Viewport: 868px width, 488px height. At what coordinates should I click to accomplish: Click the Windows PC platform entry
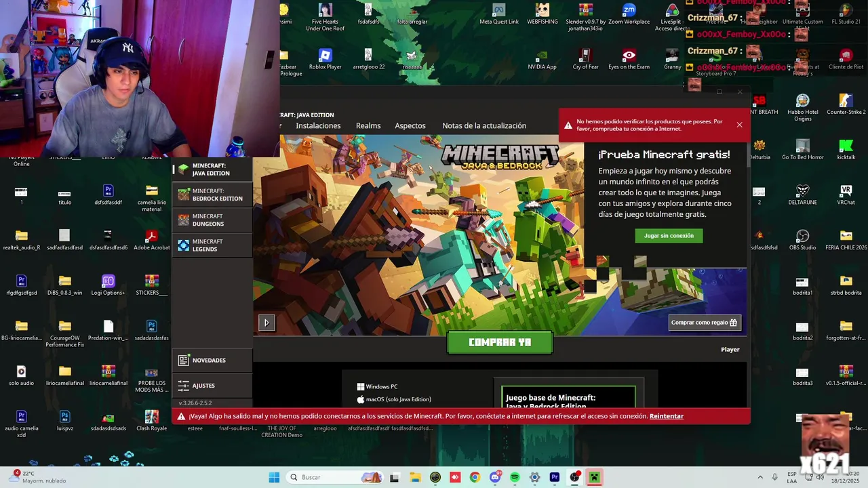click(377, 386)
